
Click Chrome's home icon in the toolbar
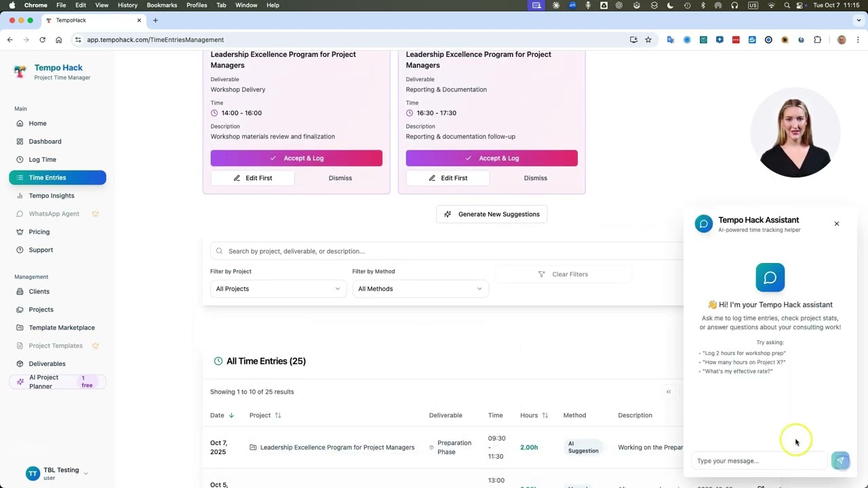[x=58, y=40]
